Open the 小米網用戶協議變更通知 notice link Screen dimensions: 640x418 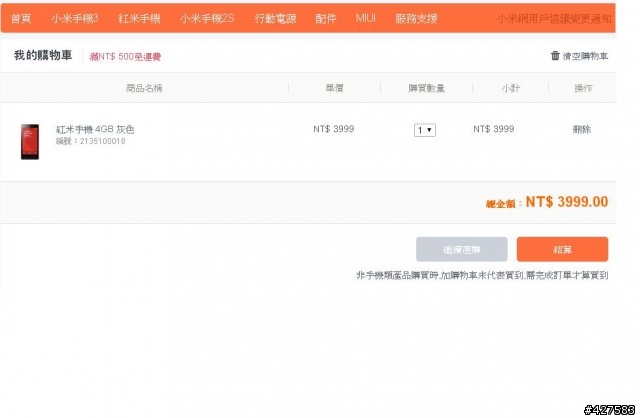tap(554, 18)
